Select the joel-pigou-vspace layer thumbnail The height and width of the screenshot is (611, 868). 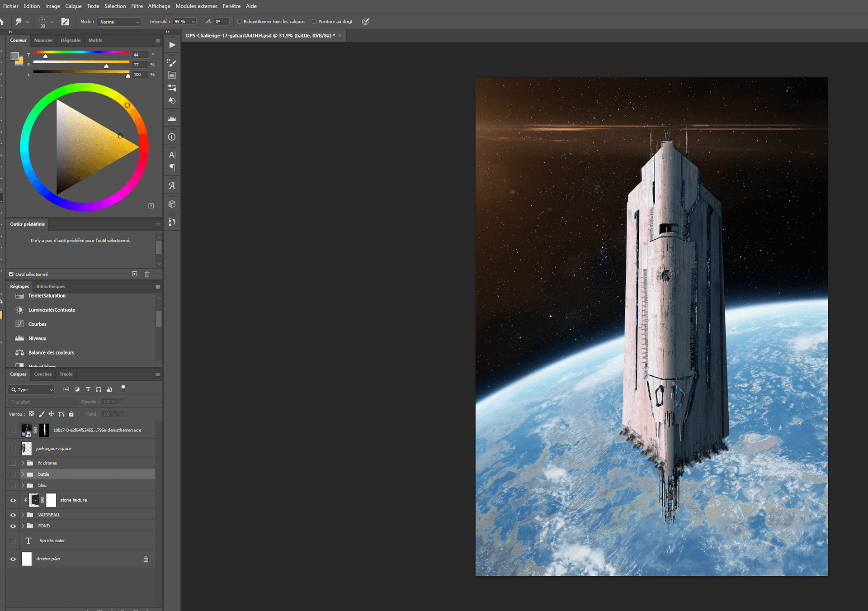[x=27, y=448]
